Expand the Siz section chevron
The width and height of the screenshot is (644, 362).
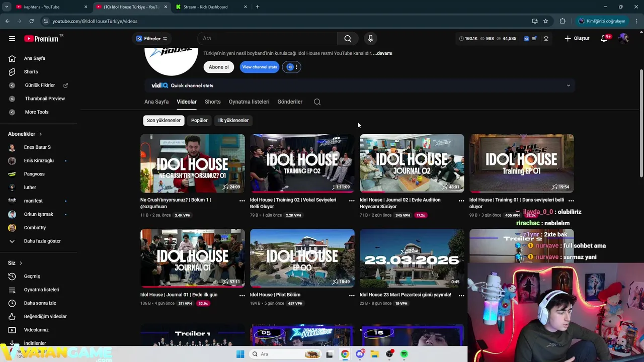(x=21, y=263)
